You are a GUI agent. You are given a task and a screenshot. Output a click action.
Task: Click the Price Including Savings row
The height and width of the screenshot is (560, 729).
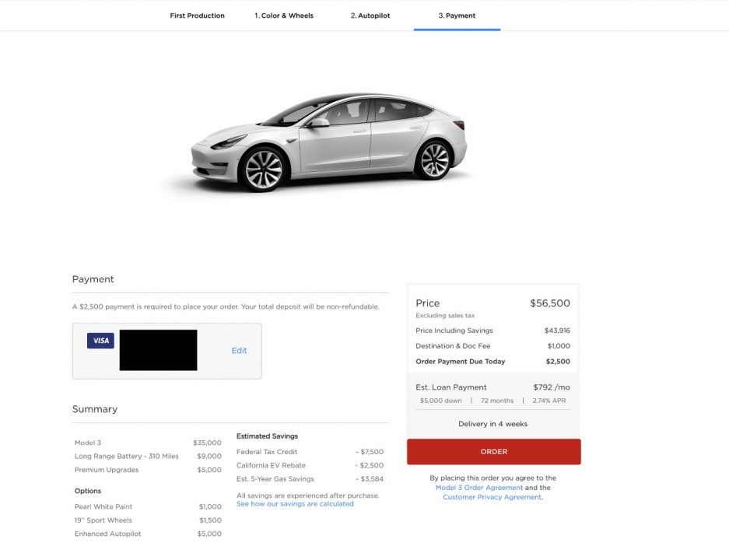pos(492,331)
